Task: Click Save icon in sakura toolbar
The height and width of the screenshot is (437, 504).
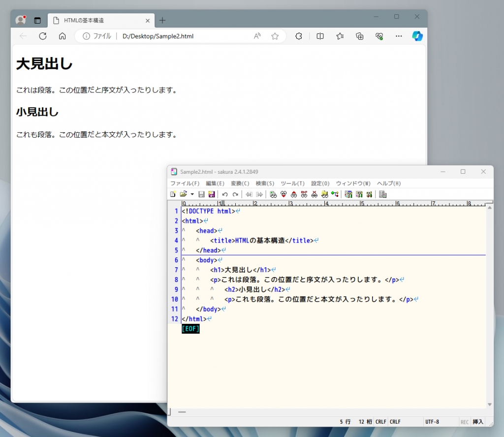Action: (x=201, y=194)
